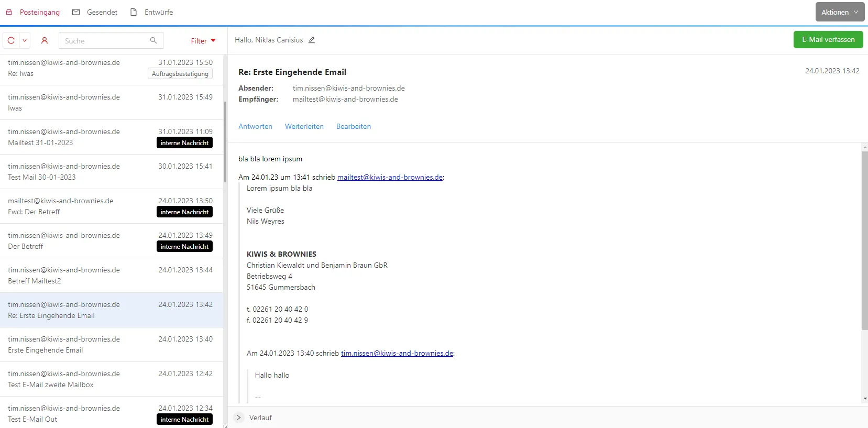The image size is (868, 428).
Task: Focus the Suche search field
Action: pyautogui.click(x=111, y=40)
